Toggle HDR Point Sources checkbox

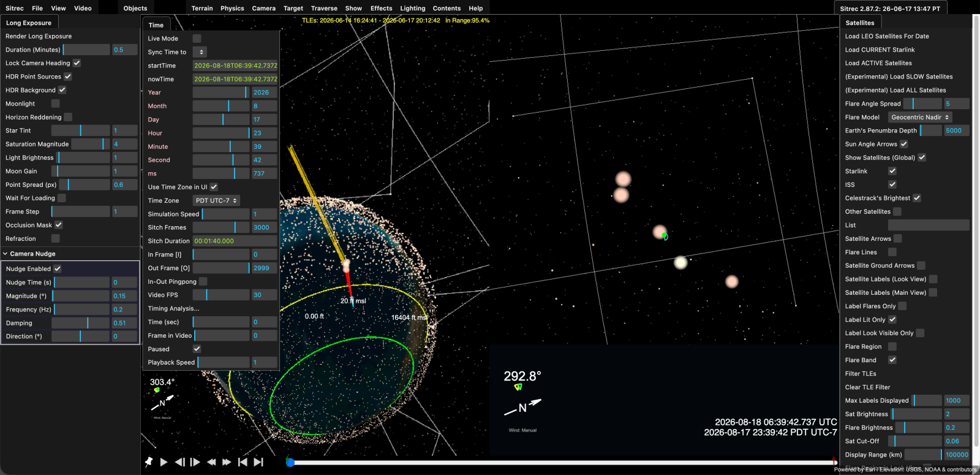(68, 77)
